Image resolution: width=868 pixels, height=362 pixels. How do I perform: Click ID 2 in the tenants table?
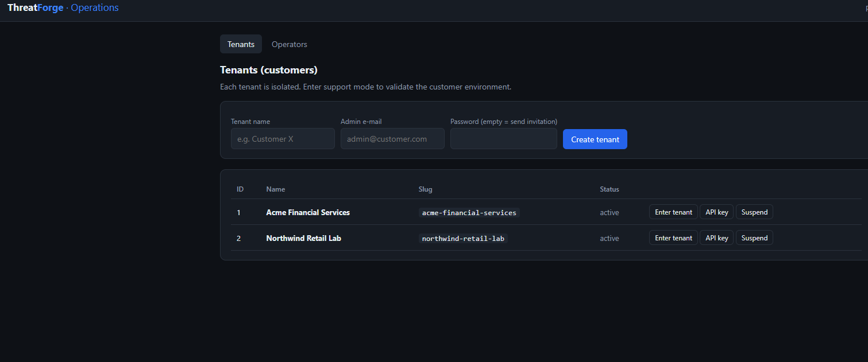[238, 238]
